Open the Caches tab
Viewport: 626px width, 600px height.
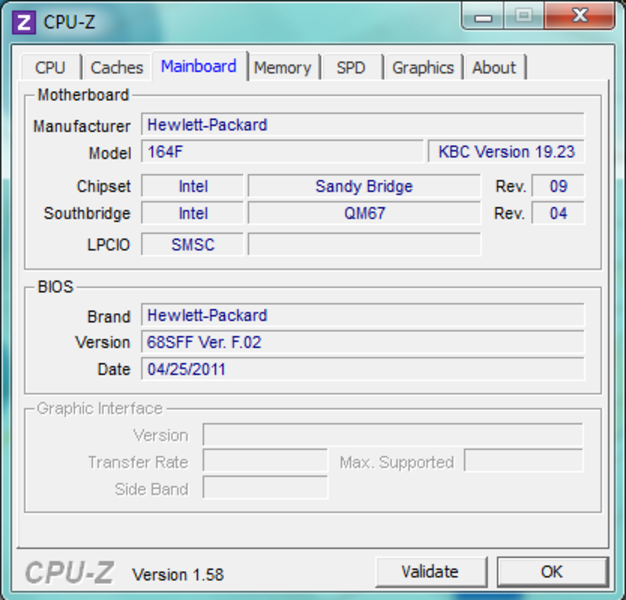coord(117,67)
